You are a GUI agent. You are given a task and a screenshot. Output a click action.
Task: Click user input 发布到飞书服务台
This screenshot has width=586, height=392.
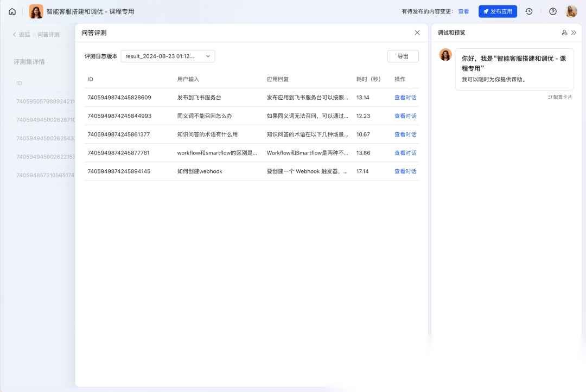(x=199, y=98)
